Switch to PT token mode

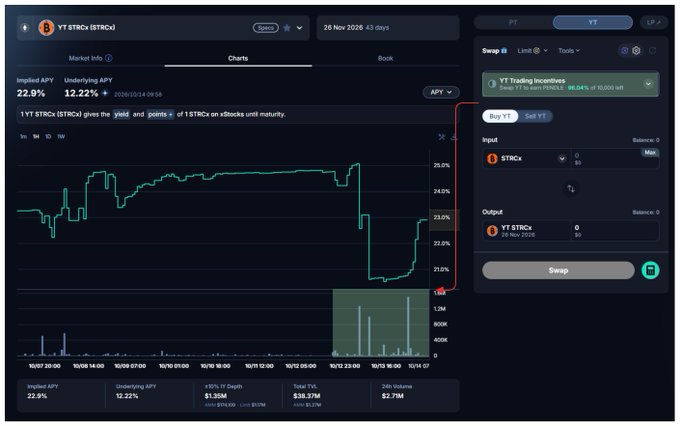click(x=513, y=22)
